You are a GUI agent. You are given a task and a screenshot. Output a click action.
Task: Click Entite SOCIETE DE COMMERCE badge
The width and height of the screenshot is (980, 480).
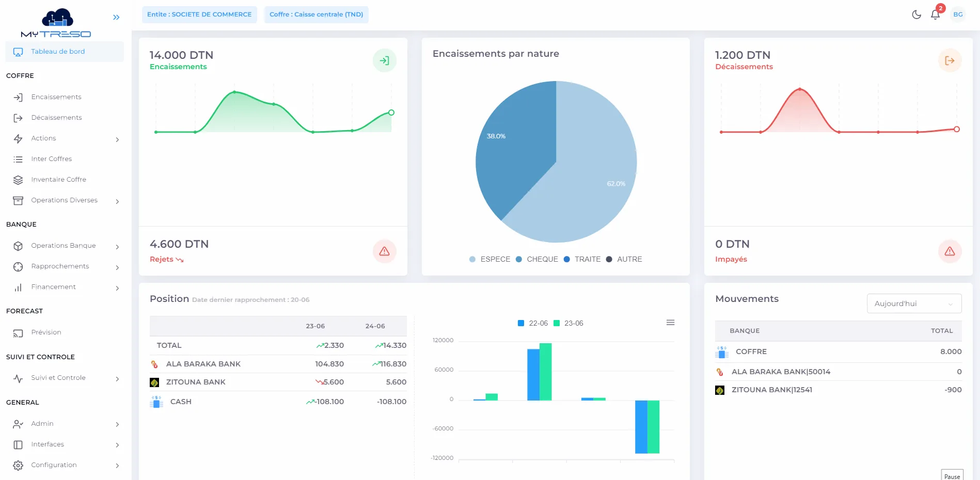pyautogui.click(x=199, y=14)
